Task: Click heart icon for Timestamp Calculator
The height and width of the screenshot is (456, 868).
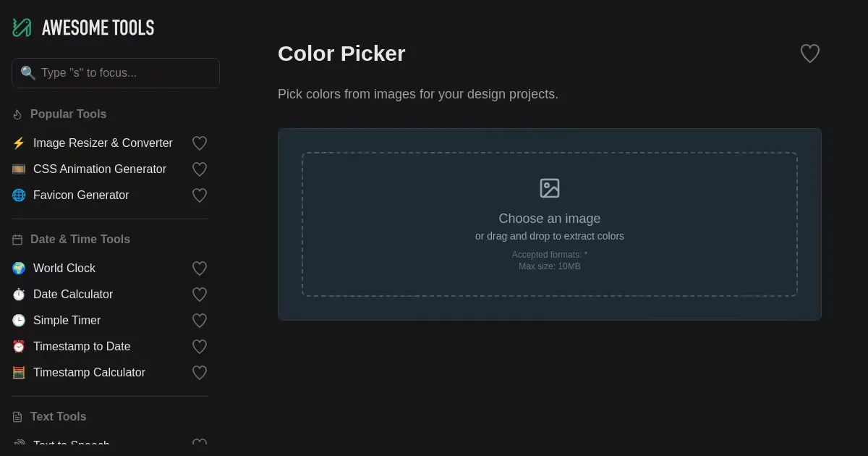Action: (x=200, y=373)
